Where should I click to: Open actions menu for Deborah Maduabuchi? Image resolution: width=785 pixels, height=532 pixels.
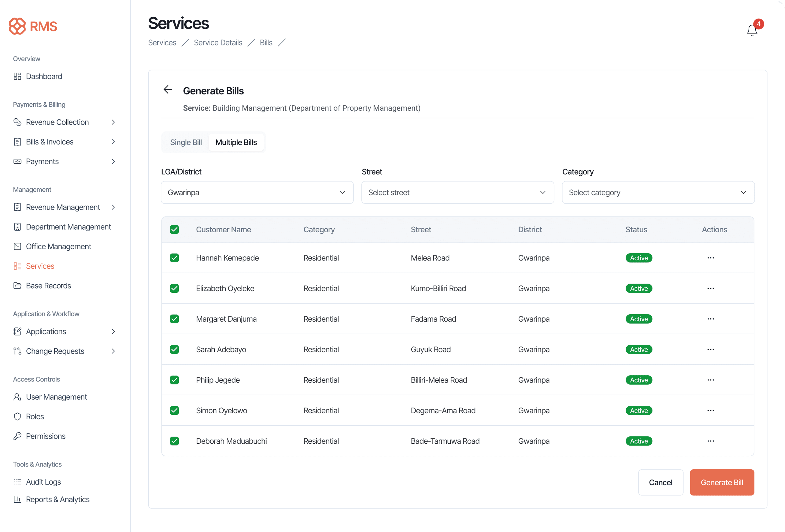click(711, 441)
